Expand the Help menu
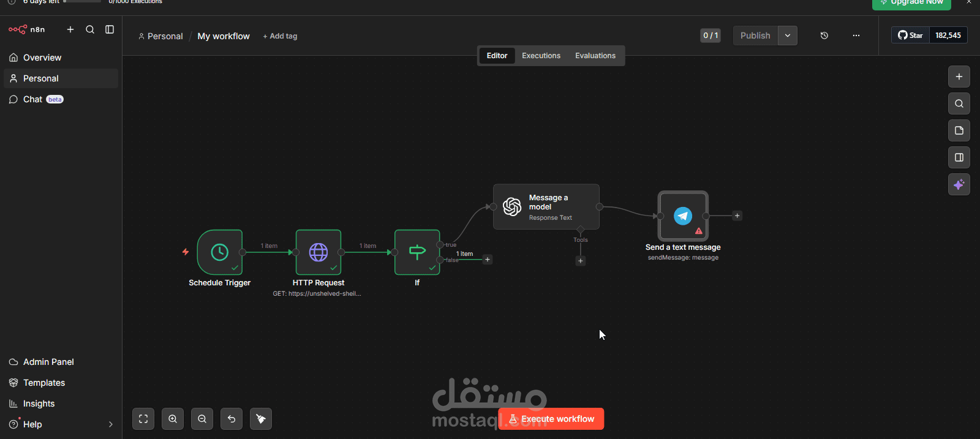The width and height of the screenshot is (980, 439). (x=61, y=424)
